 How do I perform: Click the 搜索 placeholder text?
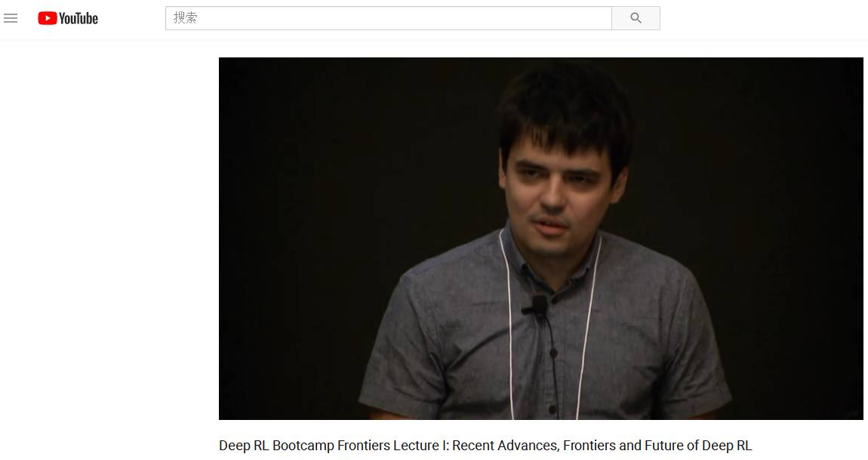click(185, 17)
